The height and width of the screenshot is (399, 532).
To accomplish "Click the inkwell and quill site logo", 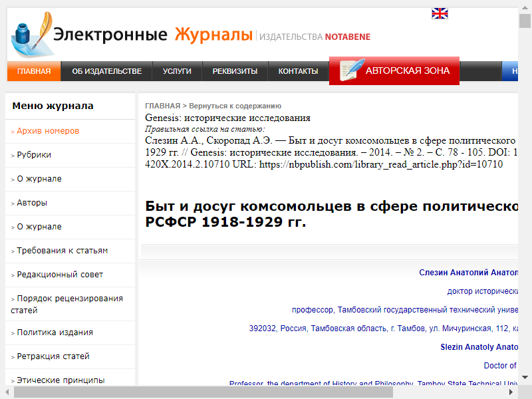I will tap(33, 35).
